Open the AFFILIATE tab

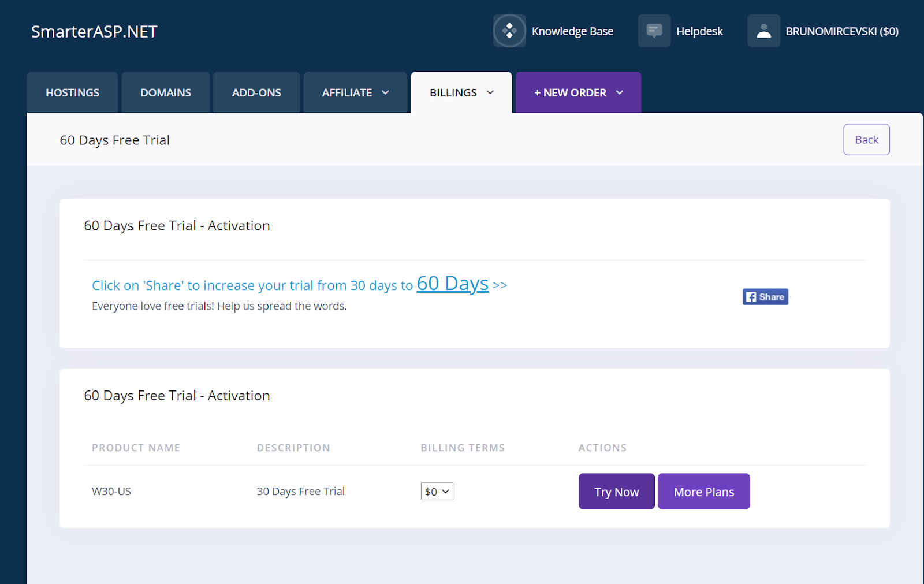[x=355, y=92]
